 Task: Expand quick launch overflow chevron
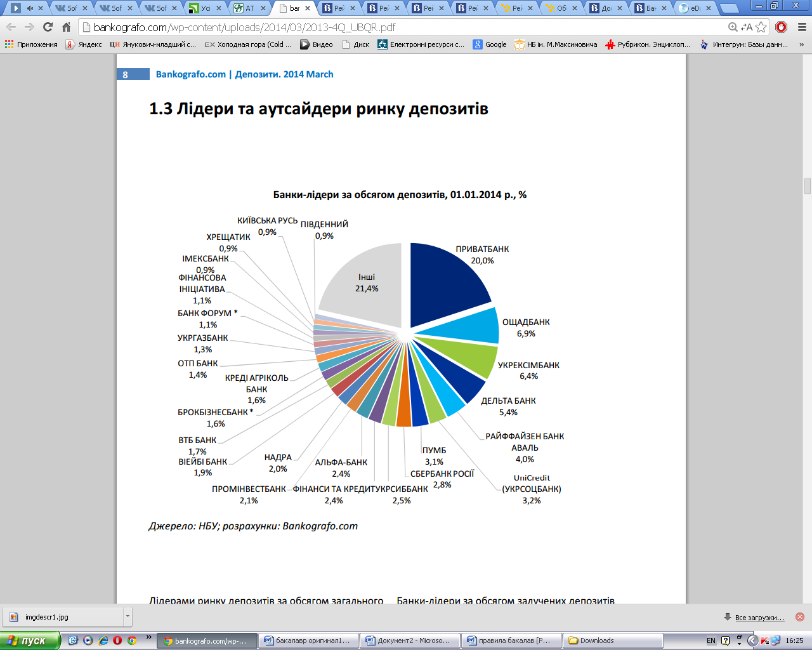(149, 637)
